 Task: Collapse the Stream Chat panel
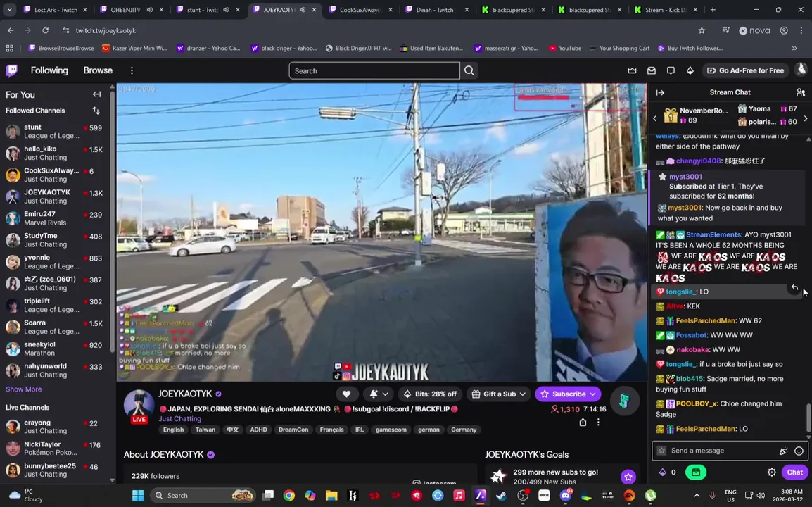(x=660, y=92)
